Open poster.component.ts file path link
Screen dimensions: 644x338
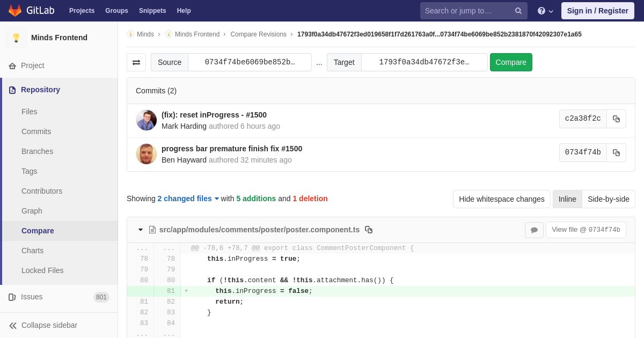[x=260, y=230]
